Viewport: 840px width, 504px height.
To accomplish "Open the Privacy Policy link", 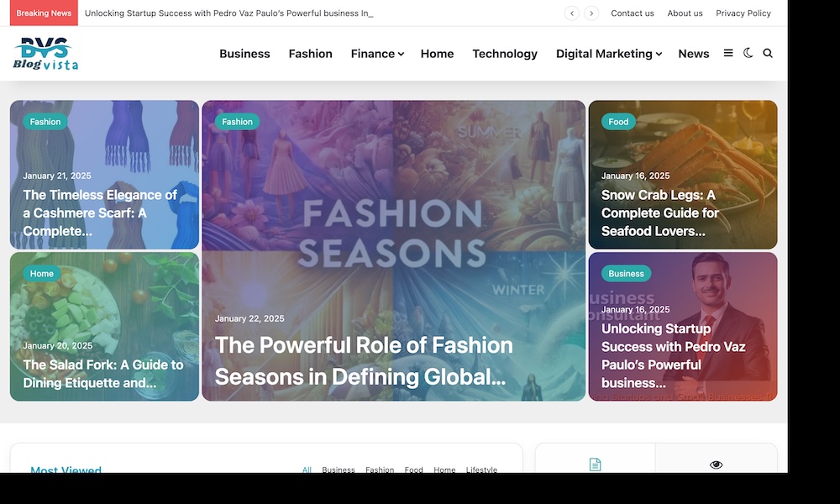I will 743,13.
